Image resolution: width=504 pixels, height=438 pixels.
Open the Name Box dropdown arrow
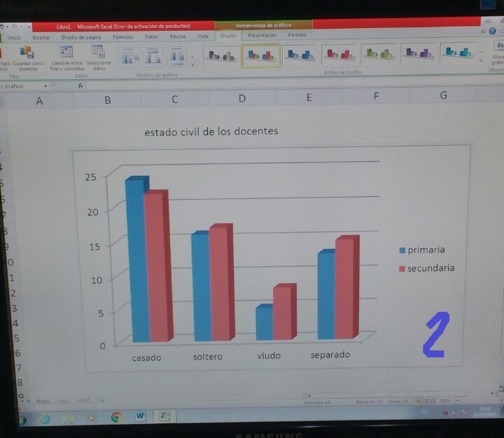point(45,86)
